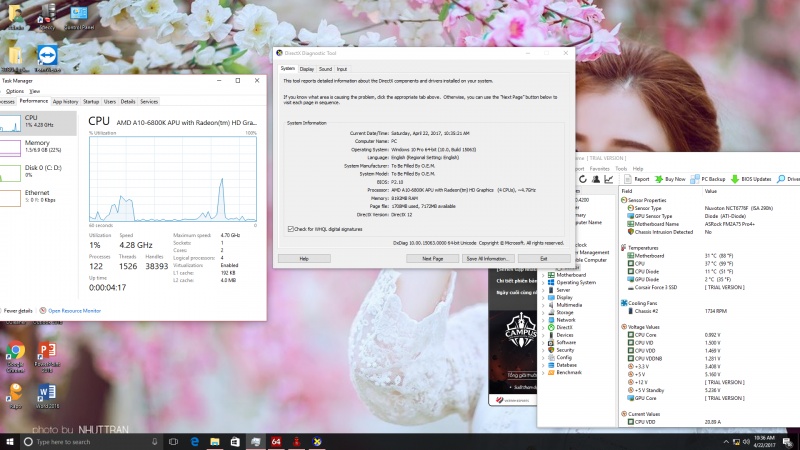Click the AIDA64 icon in the taskbar
Screen dimensions: 800x450
pos(275,441)
